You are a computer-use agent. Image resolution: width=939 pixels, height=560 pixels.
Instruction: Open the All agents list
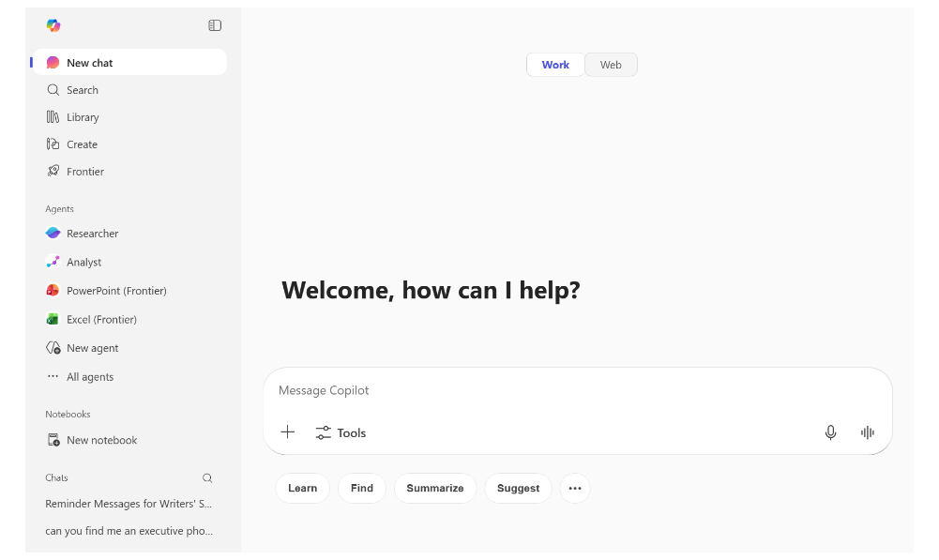click(x=89, y=376)
